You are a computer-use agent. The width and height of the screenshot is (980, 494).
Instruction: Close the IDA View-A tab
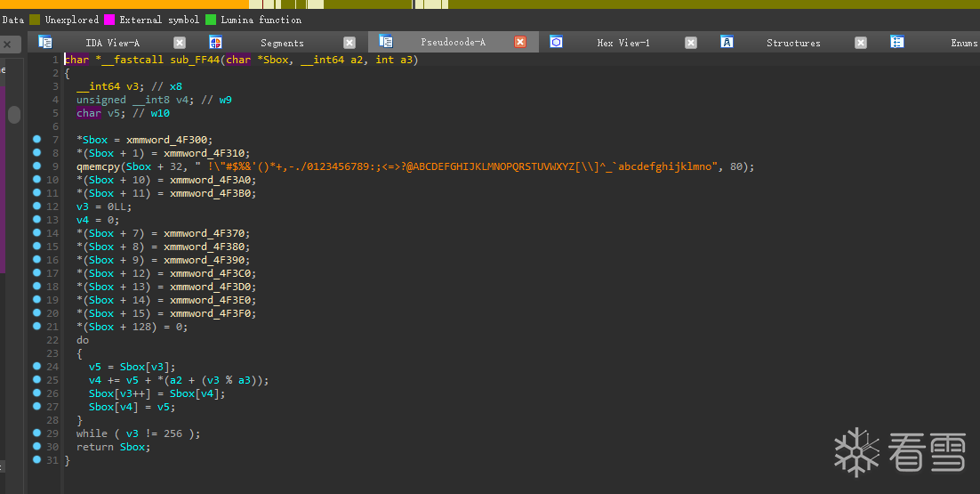[x=180, y=43]
